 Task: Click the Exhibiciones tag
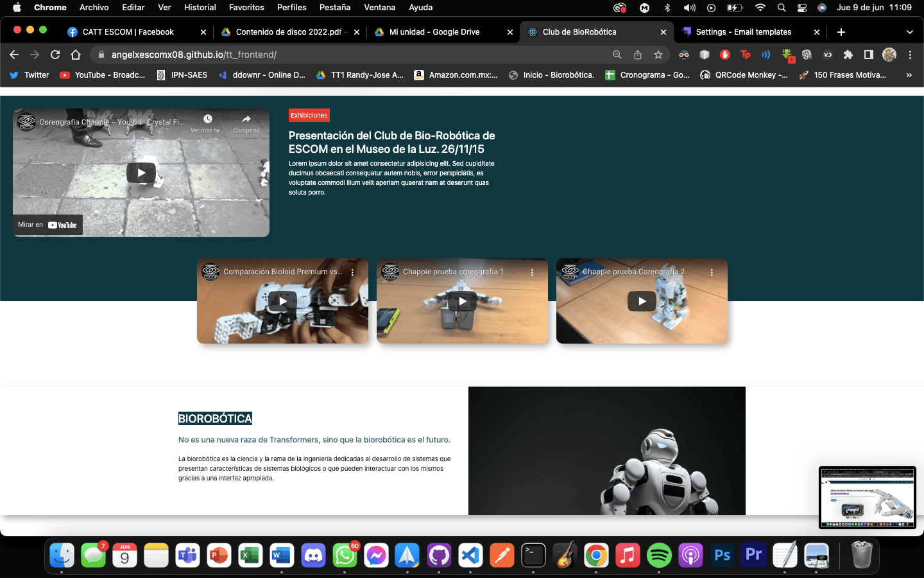(309, 116)
